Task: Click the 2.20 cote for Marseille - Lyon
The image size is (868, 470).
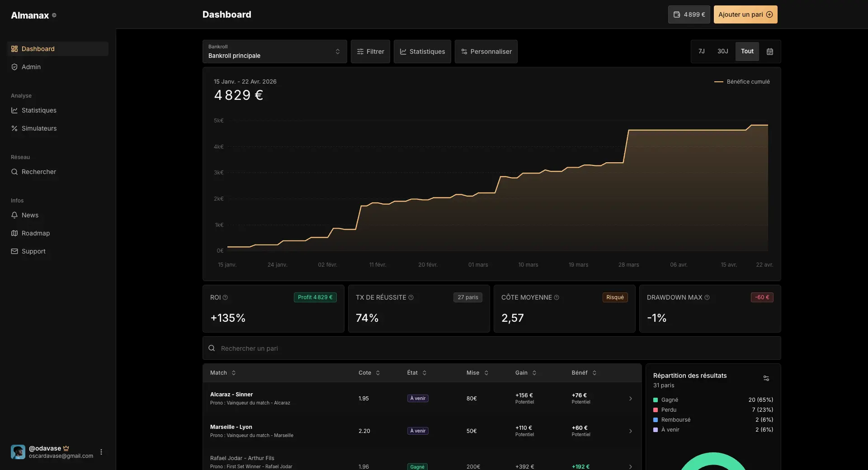Action: click(x=364, y=431)
